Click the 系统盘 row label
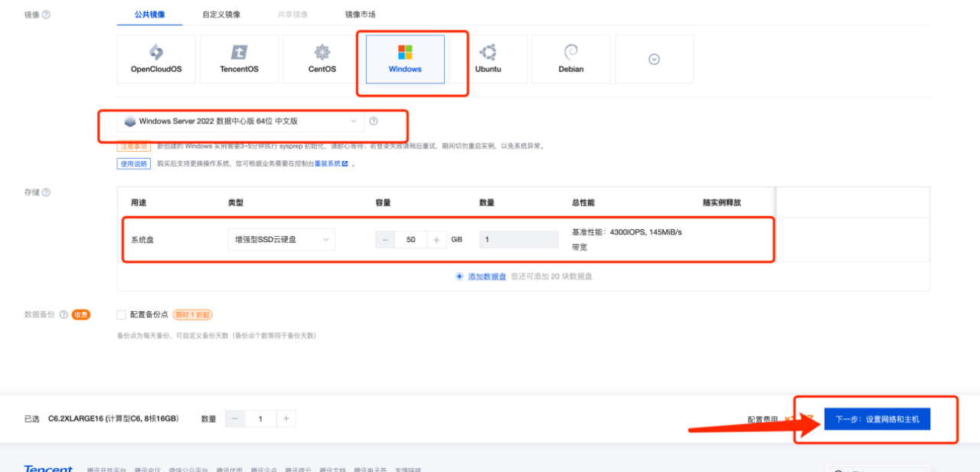 tap(142, 240)
